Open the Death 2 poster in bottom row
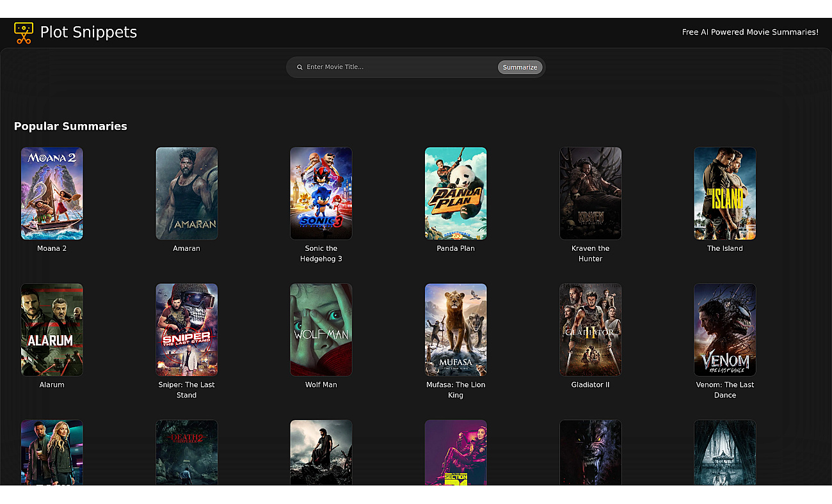 187,453
